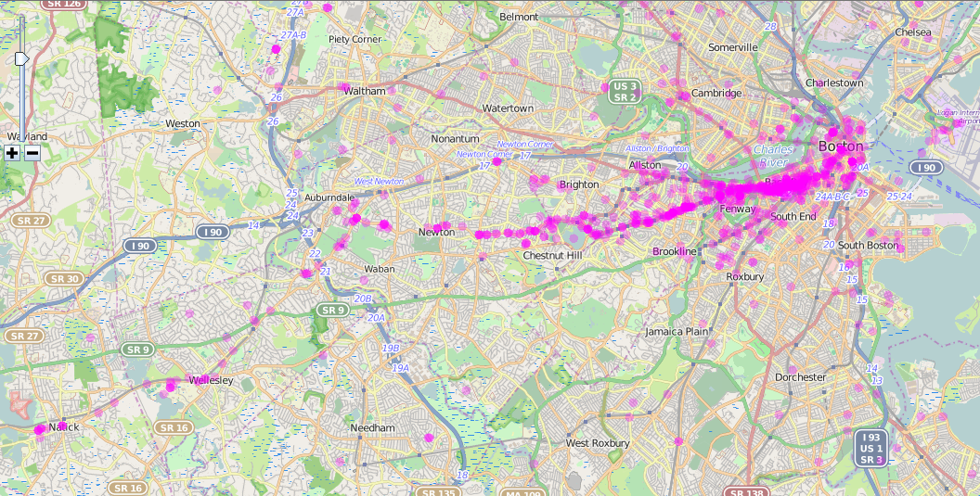Click the 20B exit label
This screenshot has height=496, width=980.
click(363, 299)
